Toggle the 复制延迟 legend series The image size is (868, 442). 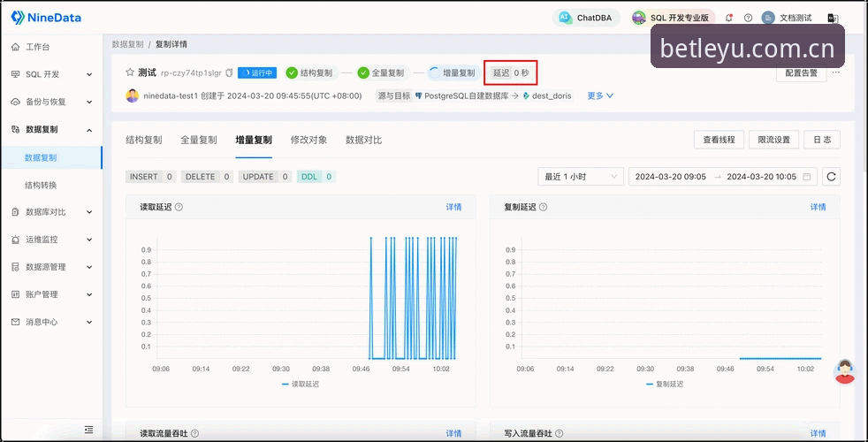[x=665, y=384]
